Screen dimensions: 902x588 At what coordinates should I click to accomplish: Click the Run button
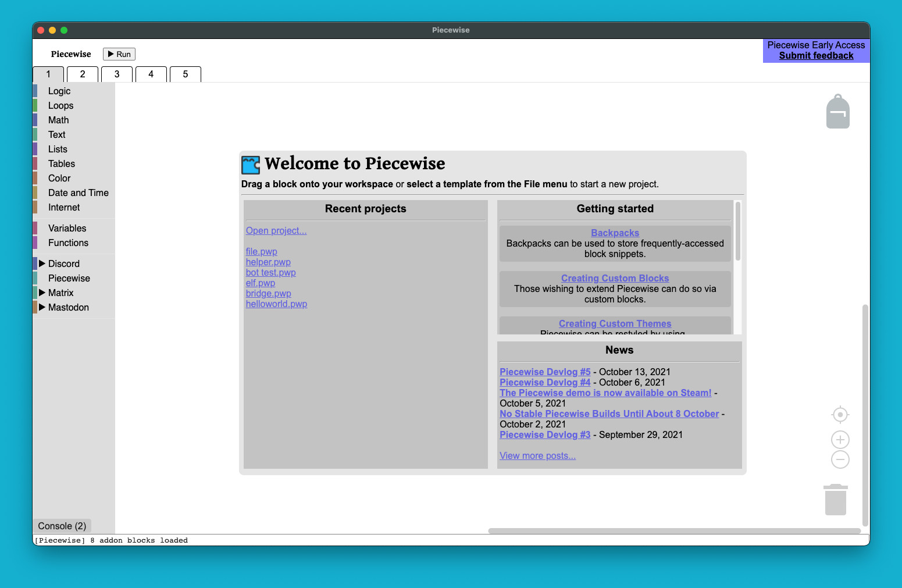click(x=119, y=54)
